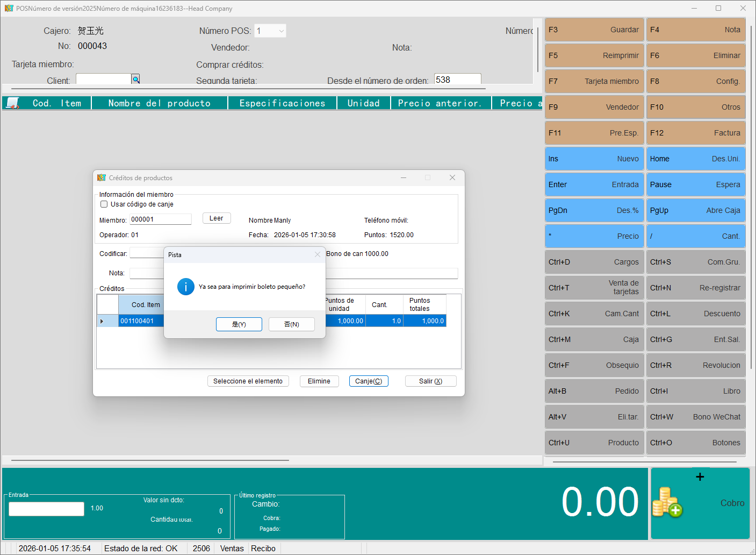Select the row arrow indicator in credits table
Screen dimensions: 756x555
click(x=102, y=321)
